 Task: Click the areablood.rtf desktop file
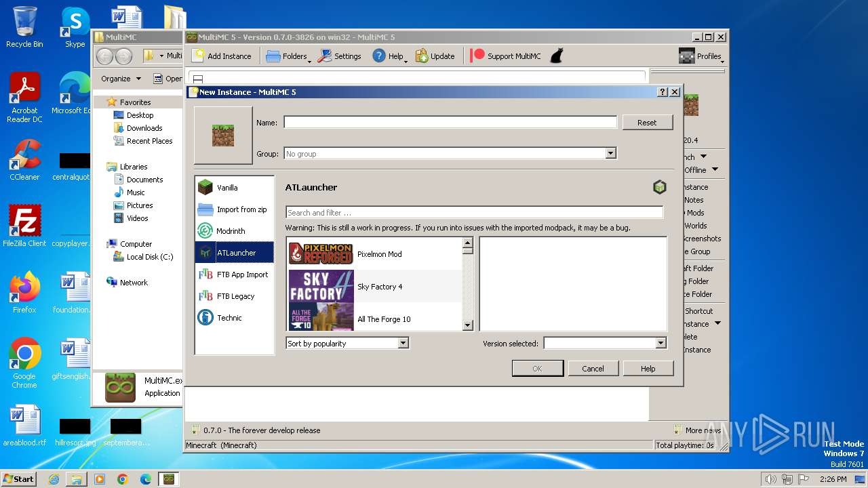coord(24,426)
